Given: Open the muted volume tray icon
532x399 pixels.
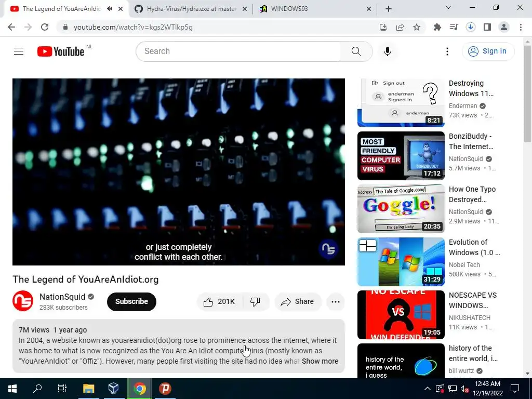Looking at the screenshot, I should pyautogui.click(x=464, y=389).
